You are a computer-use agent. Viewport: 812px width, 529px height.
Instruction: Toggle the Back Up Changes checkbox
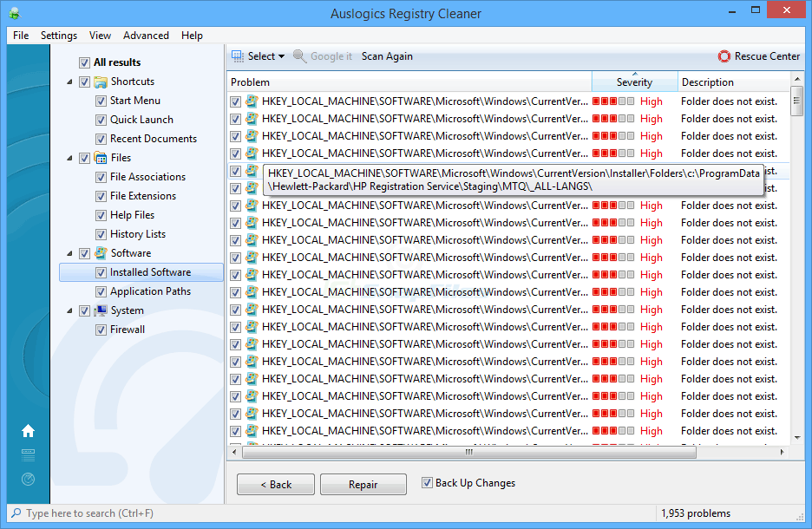[x=427, y=483]
